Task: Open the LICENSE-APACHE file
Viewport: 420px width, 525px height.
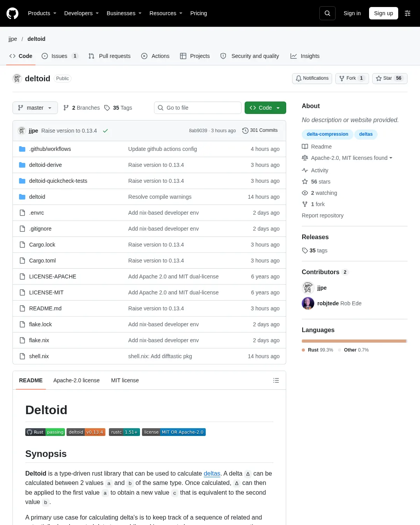Action: (x=52, y=276)
